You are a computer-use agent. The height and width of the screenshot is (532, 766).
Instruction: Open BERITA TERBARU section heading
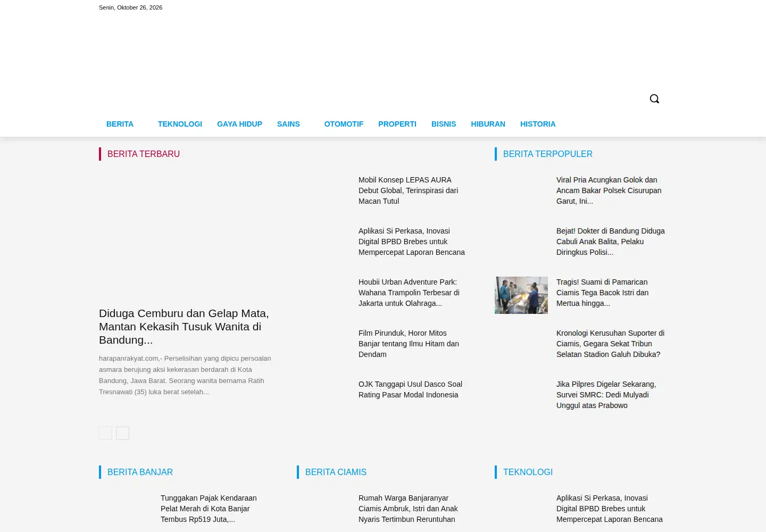click(144, 154)
